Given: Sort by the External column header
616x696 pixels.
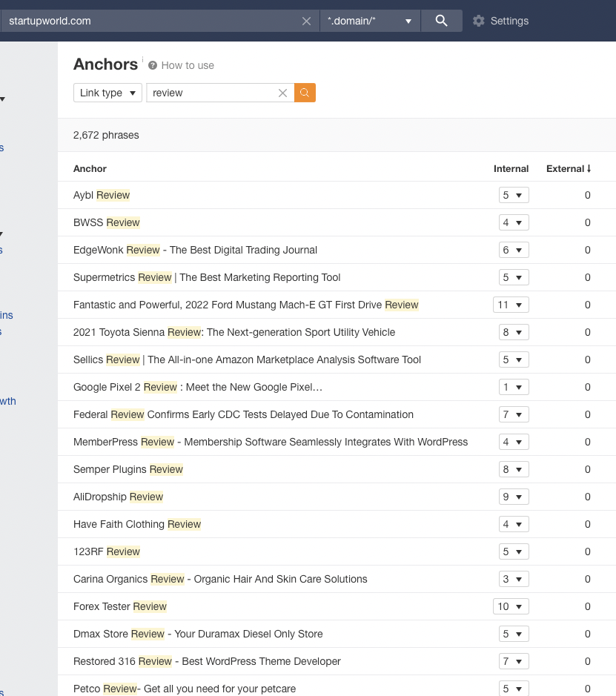Looking at the screenshot, I should click(x=569, y=169).
